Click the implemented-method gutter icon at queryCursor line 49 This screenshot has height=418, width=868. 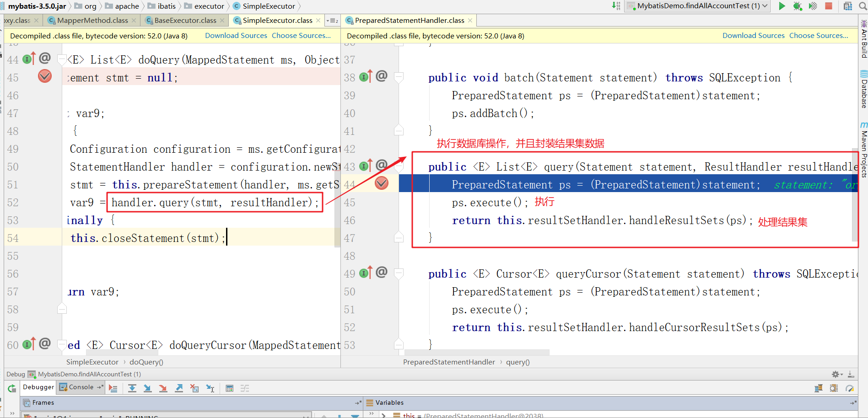coord(366,273)
